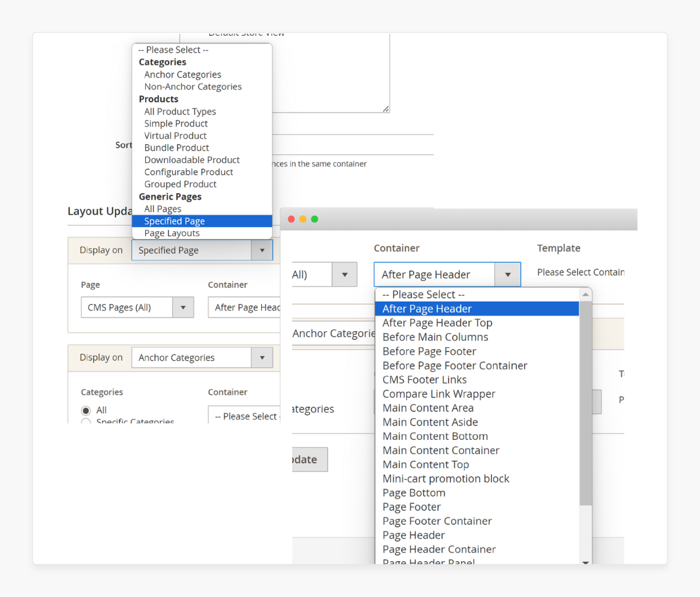Image resolution: width=700 pixels, height=597 pixels.
Task: Click the container list scroll up arrow
Action: (585, 295)
